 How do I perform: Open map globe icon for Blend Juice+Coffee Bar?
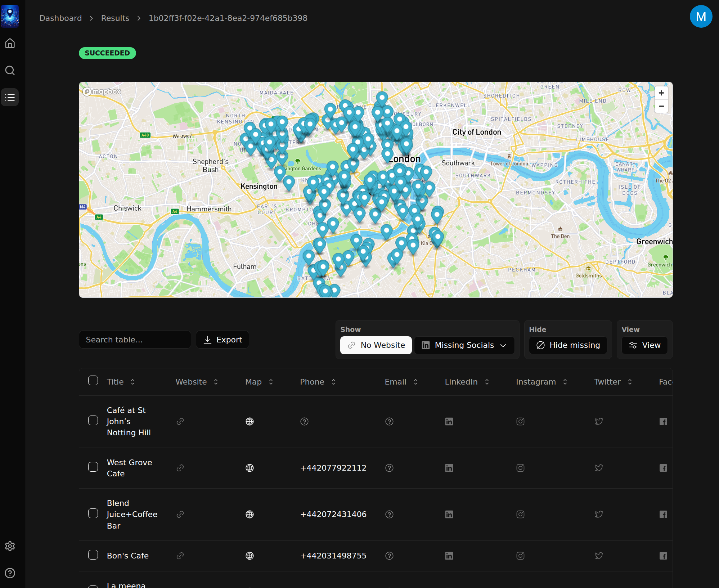tap(250, 514)
